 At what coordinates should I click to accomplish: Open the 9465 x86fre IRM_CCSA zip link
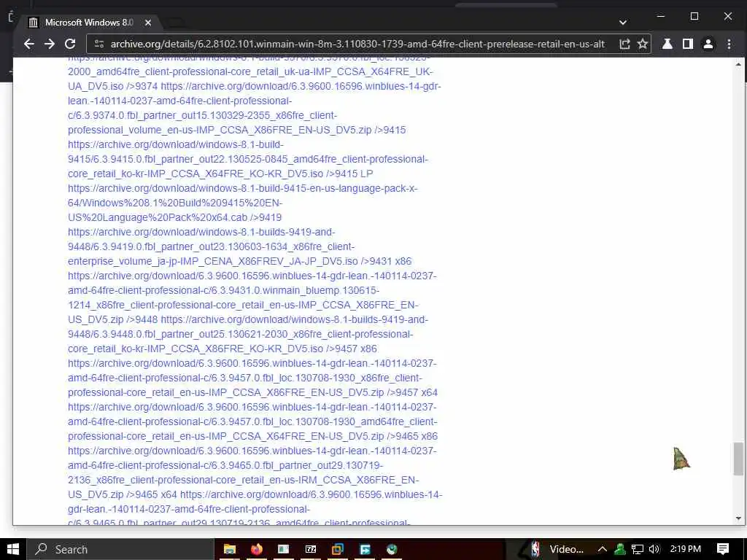click(252, 472)
